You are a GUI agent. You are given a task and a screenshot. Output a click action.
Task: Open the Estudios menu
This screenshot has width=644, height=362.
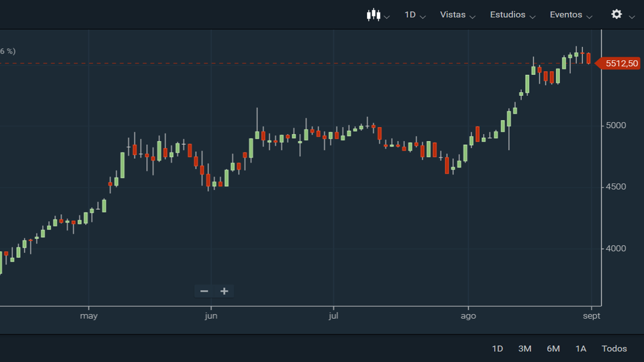click(x=508, y=15)
